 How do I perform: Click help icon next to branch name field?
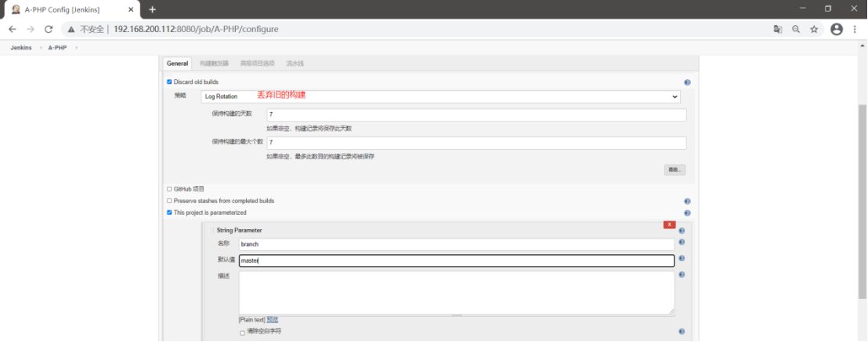(682, 242)
